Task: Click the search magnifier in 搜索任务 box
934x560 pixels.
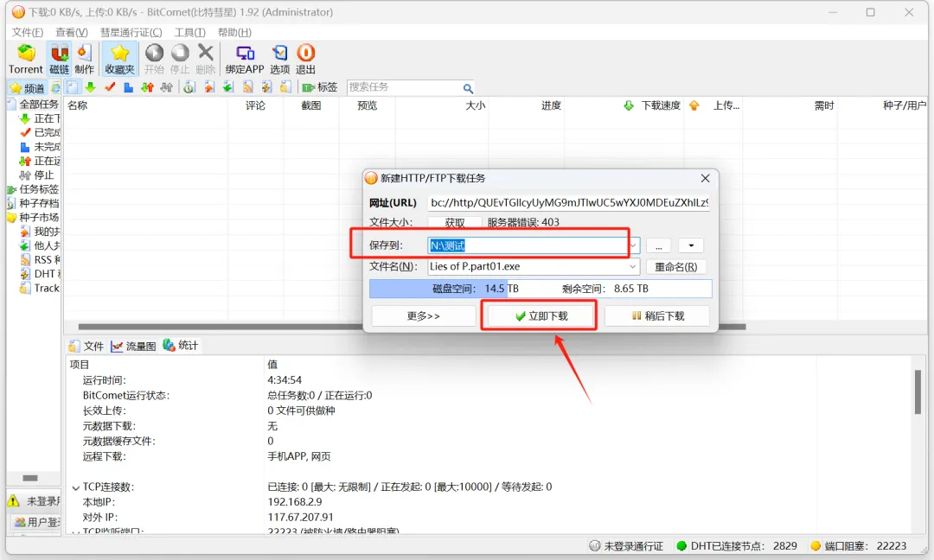Action: (468, 88)
